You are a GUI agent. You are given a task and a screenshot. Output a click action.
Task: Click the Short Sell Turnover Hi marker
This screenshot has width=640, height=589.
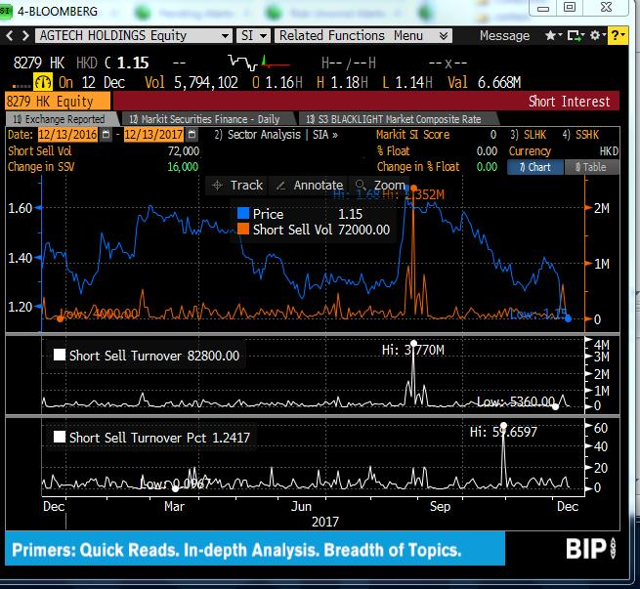414,343
